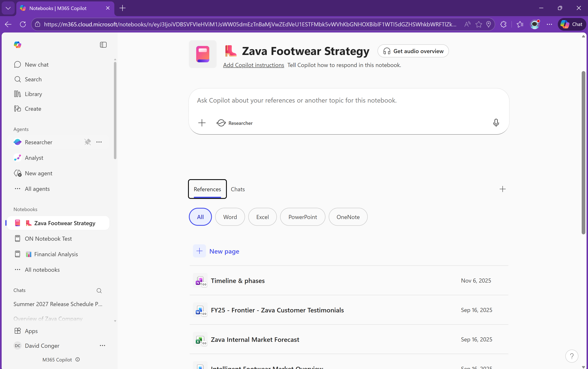The height and width of the screenshot is (369, 588).
Task: Open Timeline & phases reference
Action: pyautogui.click(x=349, y=281)
